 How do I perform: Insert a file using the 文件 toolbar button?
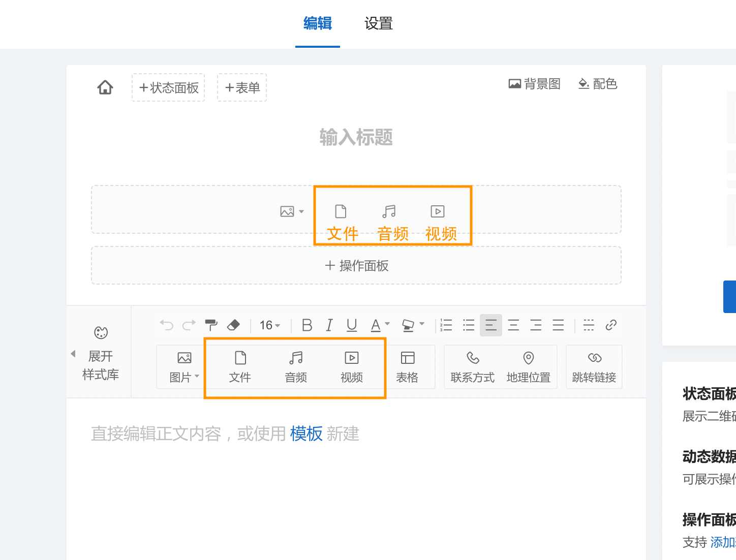click(x=240, y=366)
